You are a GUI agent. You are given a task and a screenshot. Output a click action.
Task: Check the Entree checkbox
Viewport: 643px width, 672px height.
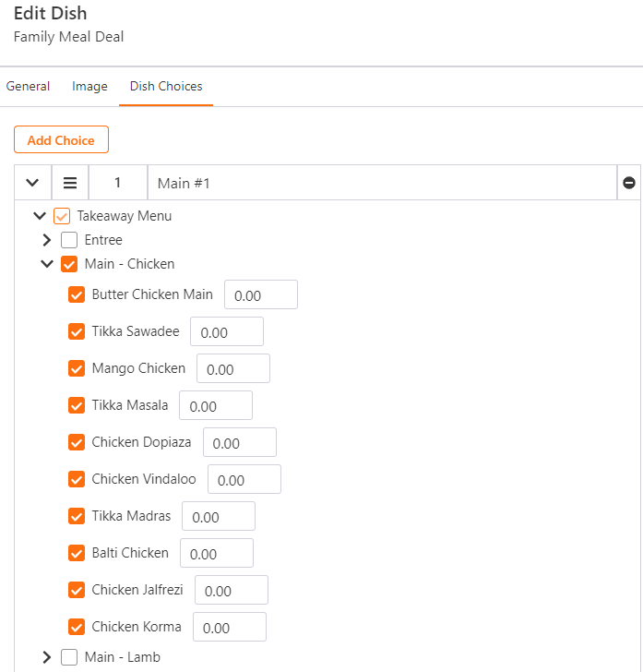click(x=69, y=240)
